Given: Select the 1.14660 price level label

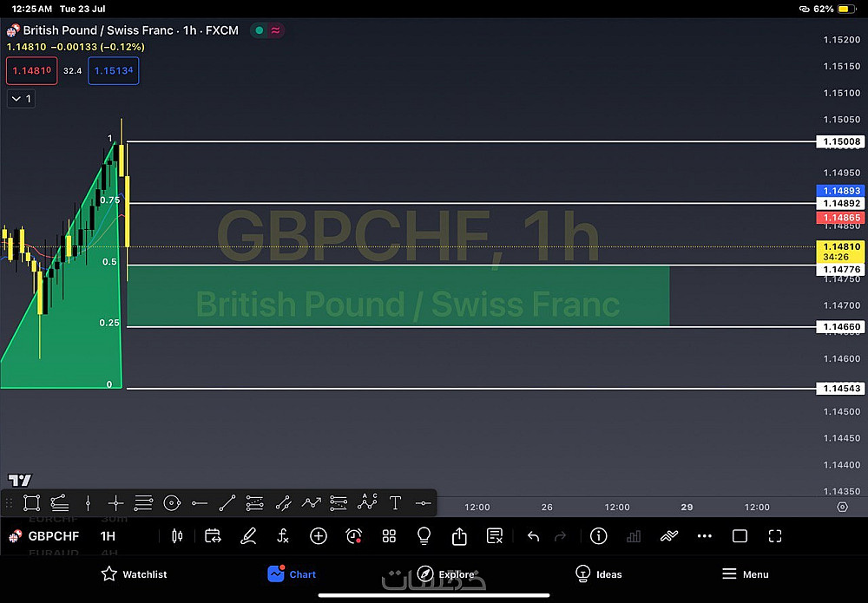Looking at the screenshot, I should click(841, 326).
